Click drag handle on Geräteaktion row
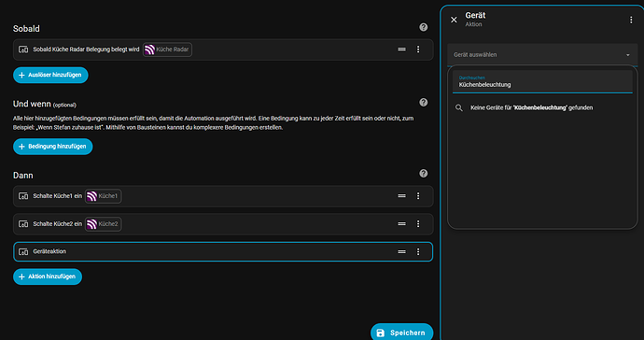Viewport: 644px width, 340px height. pyautogui.click(x=401, y=251)
